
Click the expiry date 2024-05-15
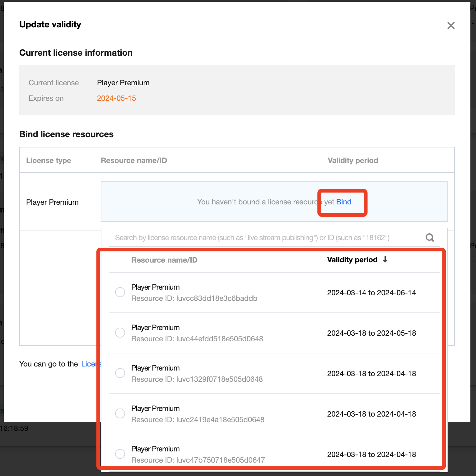tap(116, 98)
